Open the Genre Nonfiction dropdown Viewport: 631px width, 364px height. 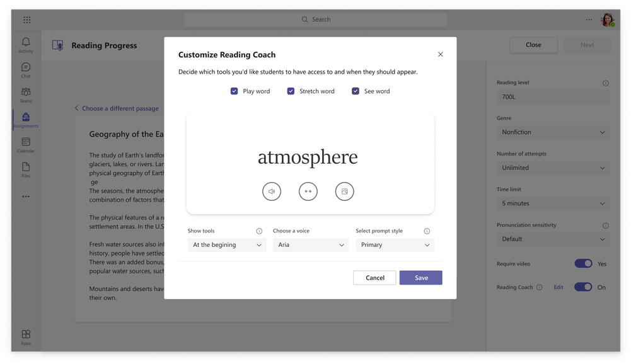click(553, 132)
